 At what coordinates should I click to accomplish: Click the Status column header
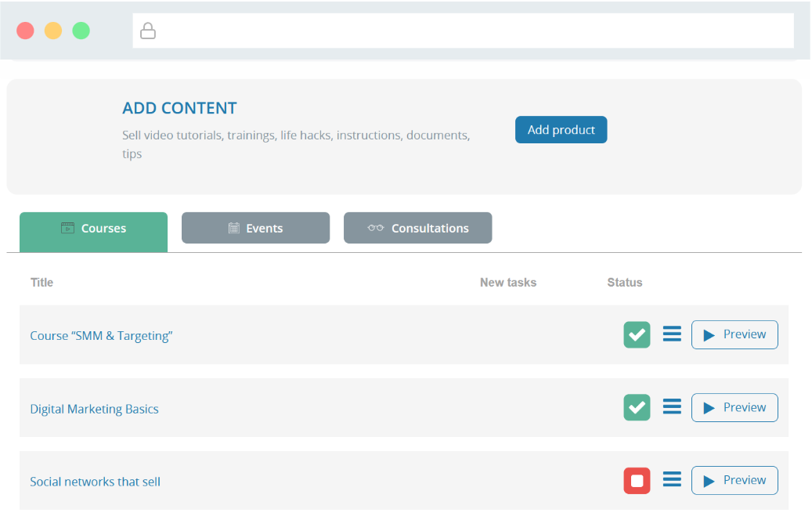coord(624,283)
